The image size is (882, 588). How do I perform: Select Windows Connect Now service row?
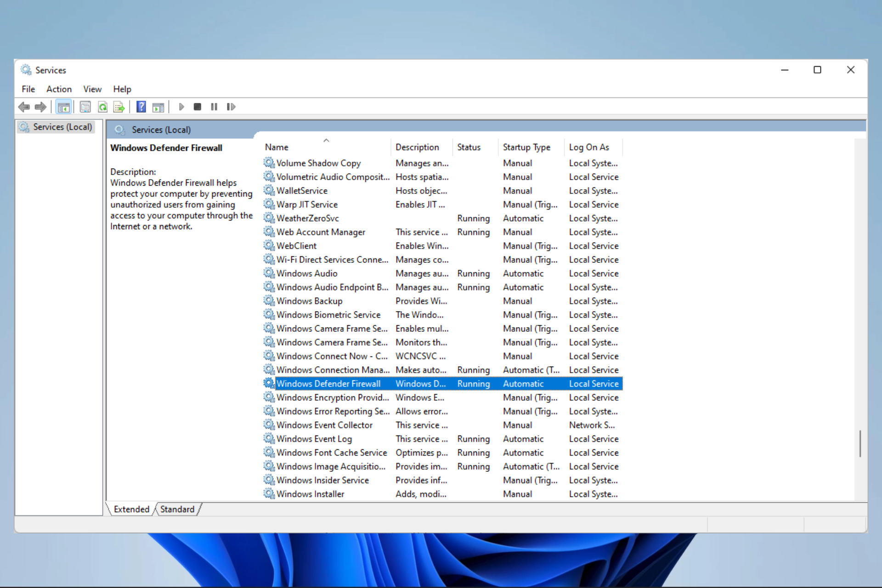coord(442,356)
